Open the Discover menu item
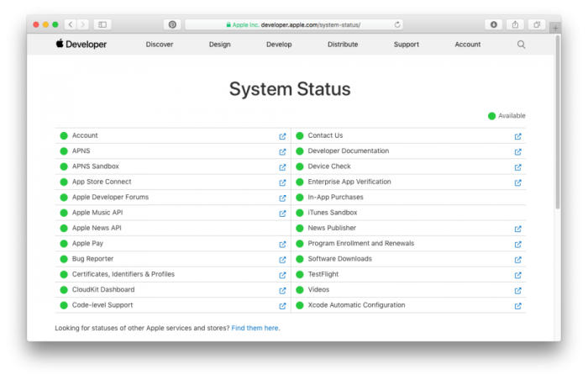This screenshot has width=588, height=380. pyautogui.click(x=160, y=45)
